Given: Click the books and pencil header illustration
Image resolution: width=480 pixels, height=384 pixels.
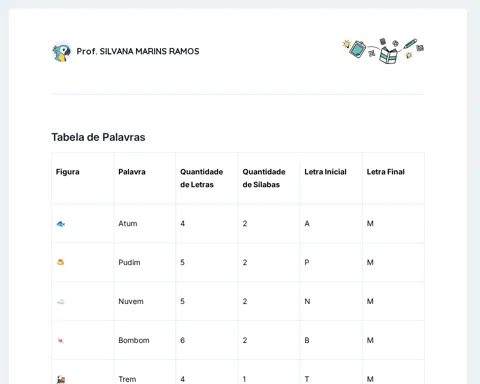Looking at the screenshot, I should 383,51.
